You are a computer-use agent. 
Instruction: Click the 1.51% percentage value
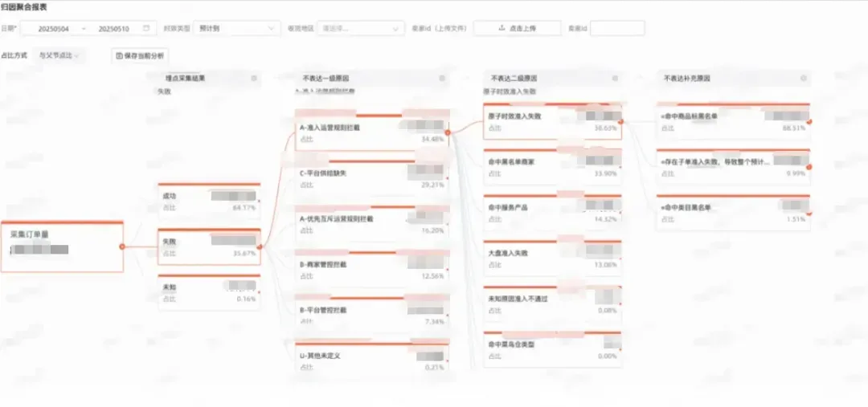(x=796, y=219)
